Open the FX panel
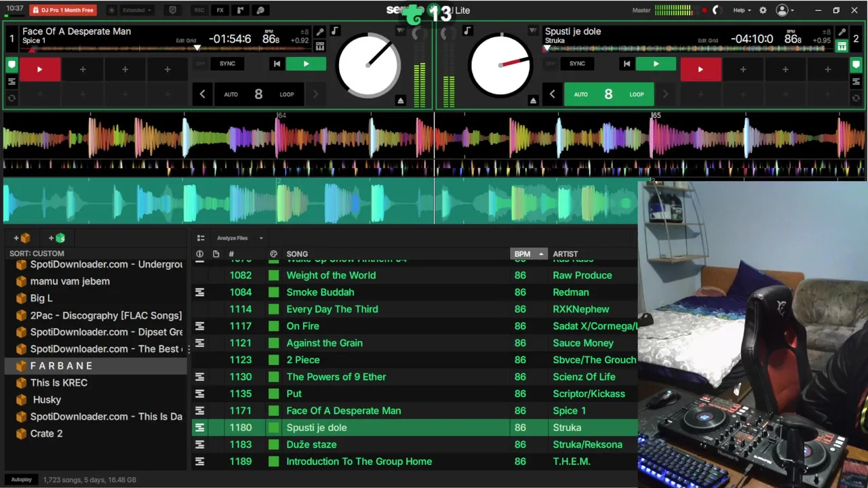Screen dimensions: 868x488 coord(220,10)
